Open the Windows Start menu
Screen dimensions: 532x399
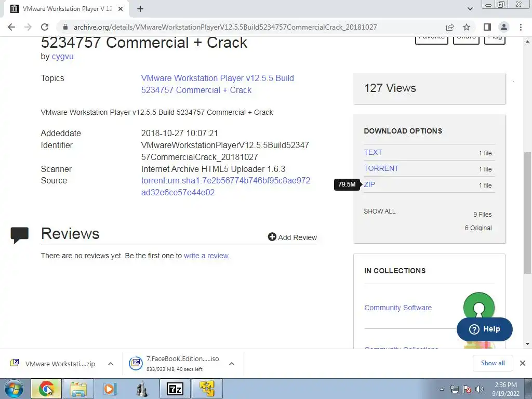pyautogui.click(x=14, y=389)
